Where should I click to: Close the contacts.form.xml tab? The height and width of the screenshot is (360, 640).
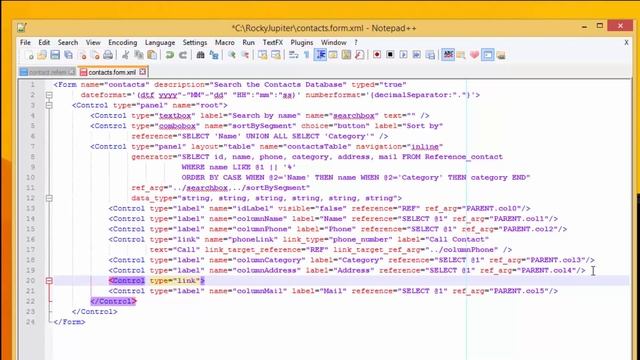(142, 72)
